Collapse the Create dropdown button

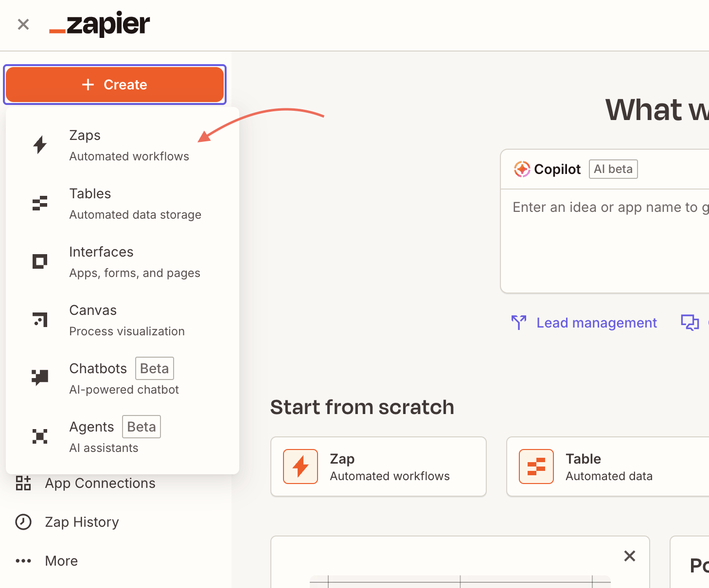click(115, 85)
